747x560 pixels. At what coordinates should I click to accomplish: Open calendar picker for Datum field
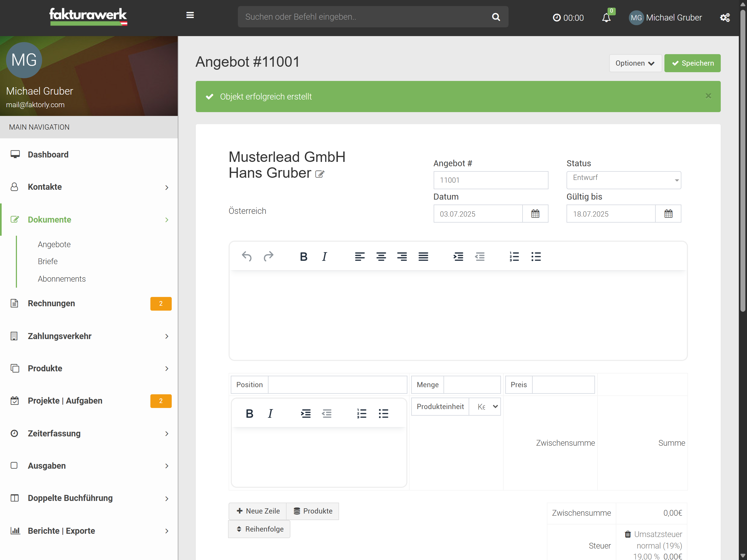[535, 214]
